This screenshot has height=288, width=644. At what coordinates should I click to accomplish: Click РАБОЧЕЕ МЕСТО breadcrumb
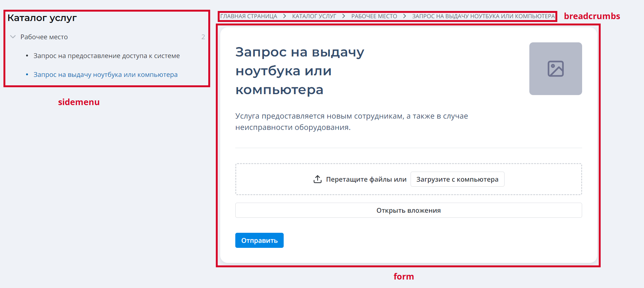click(x=374, y=16)
